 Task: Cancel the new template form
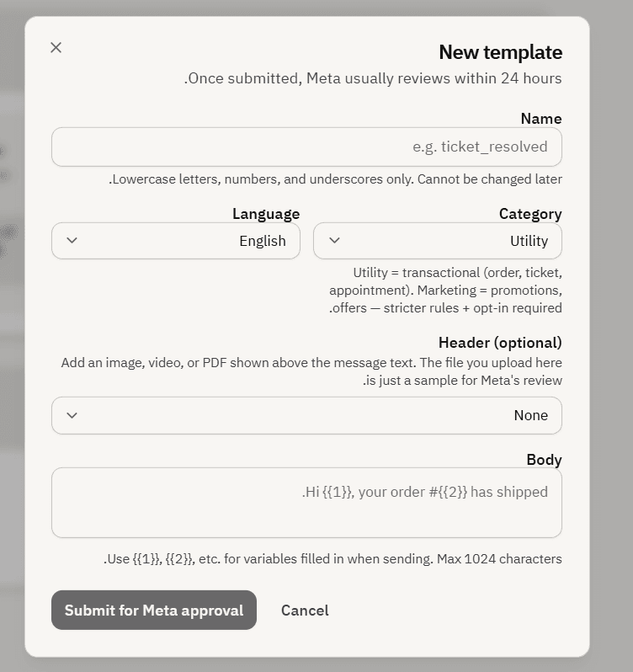point(305,611)
